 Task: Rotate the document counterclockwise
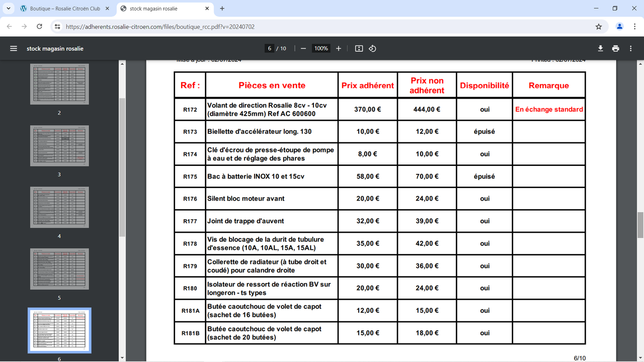(372, 49)
